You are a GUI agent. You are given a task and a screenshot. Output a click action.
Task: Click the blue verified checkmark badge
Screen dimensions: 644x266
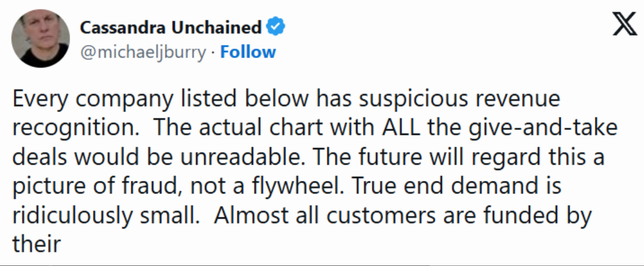275,27
